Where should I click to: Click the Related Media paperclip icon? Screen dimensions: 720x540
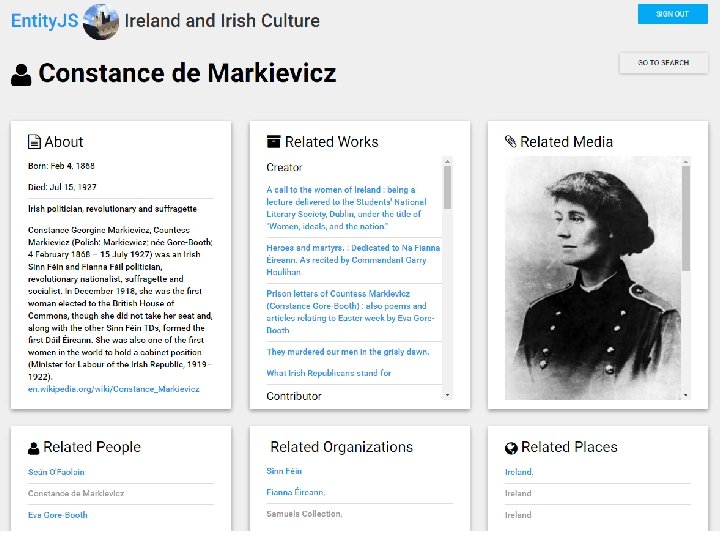pos(510,142)
